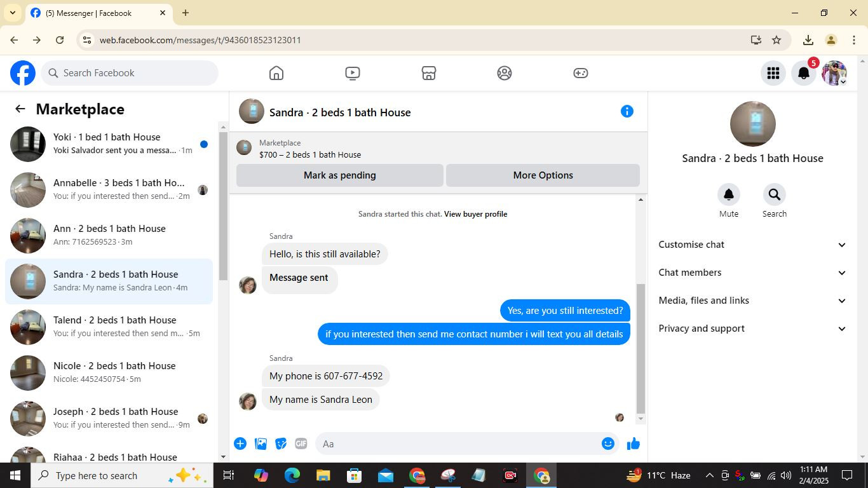Screen dimensions: 868x488
Task: Open the Facebook menu grid icon
Action: 773,73
